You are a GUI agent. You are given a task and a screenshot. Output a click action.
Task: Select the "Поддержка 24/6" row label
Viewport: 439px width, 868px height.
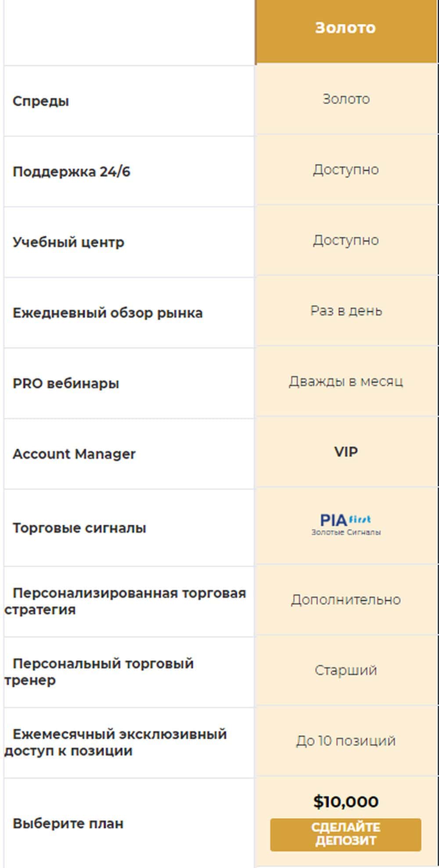pos(72,171)
